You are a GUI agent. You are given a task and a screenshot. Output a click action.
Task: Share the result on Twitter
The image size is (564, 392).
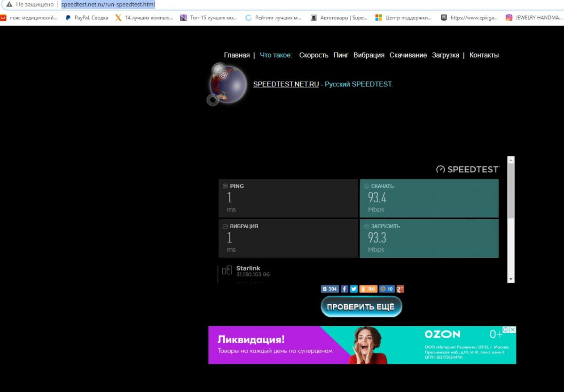point(354,289)
